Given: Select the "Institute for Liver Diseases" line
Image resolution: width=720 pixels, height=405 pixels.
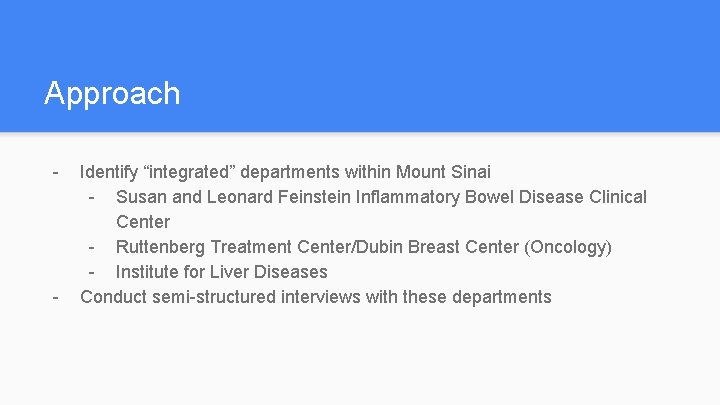Looking at the screenshot, I should click(x=221, y=272).
